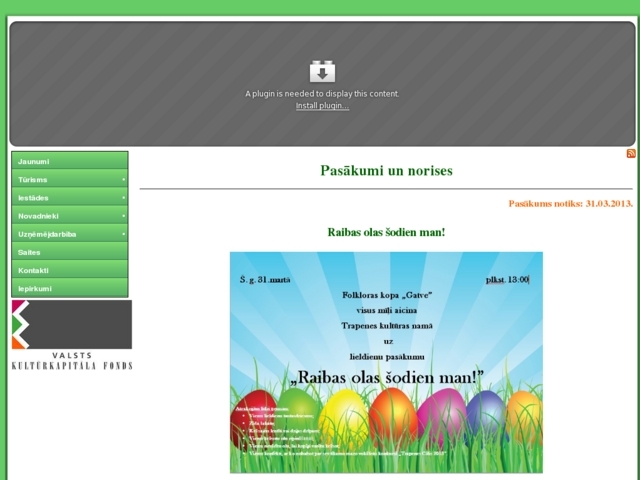Open the Iestādes menu item

[x=70, y=198]
